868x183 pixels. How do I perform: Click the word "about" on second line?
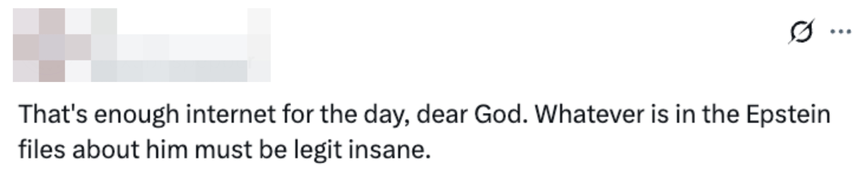[x=106, y=150]
